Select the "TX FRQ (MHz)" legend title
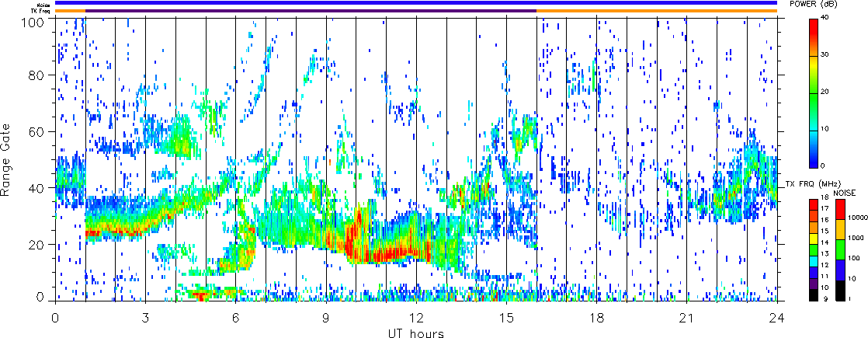The image size is (868, 338). coord(811,183)
